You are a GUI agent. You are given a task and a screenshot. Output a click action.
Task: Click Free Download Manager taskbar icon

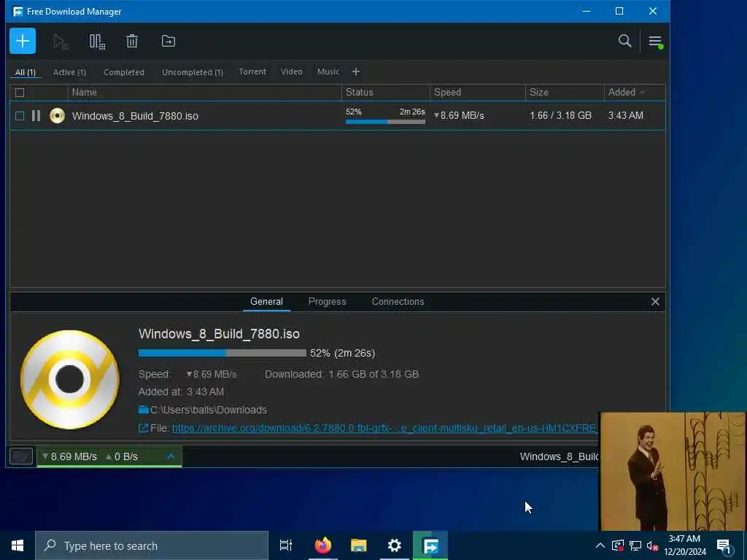[430, 545]
